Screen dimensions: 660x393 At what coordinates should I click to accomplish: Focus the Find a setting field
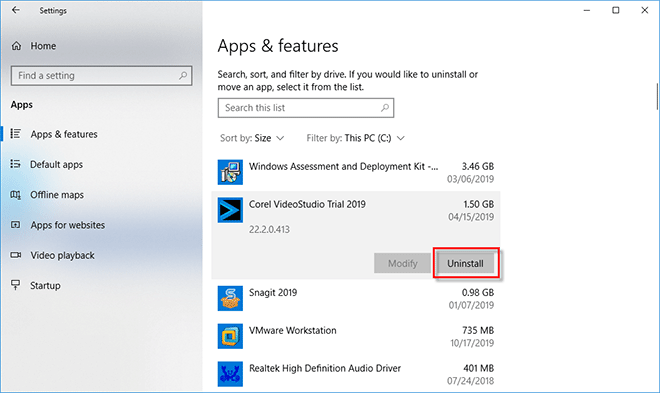point(101,76)
